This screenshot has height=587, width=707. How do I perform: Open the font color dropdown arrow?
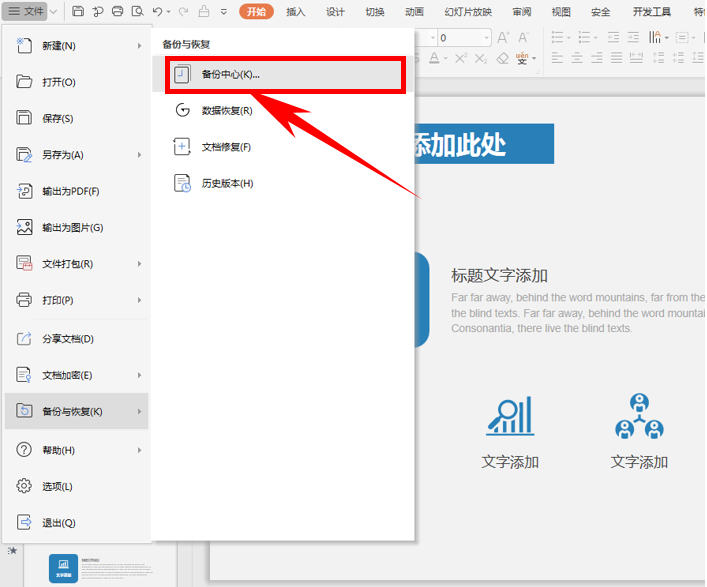point(445,59)
